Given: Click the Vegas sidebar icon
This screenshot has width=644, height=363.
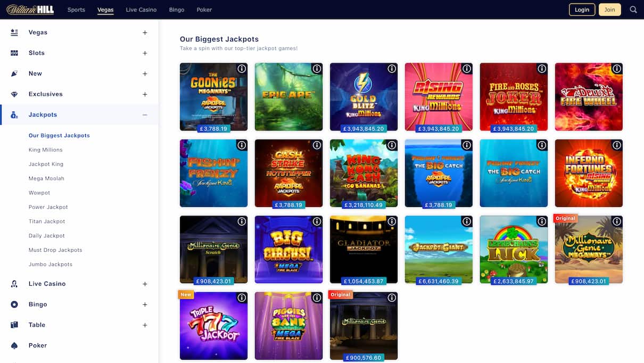Looking at the screenshot, I should coord(14,32).
